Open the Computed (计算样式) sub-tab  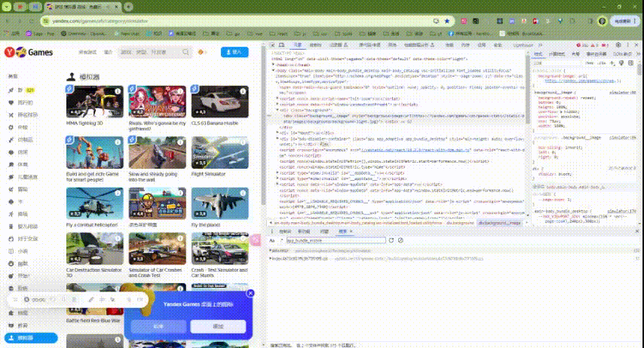tap(557, 54)
